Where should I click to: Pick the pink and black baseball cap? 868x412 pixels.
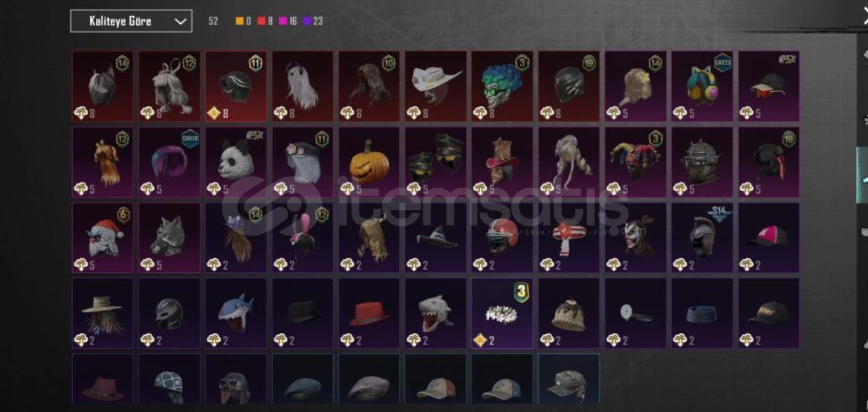coord(769,238)
